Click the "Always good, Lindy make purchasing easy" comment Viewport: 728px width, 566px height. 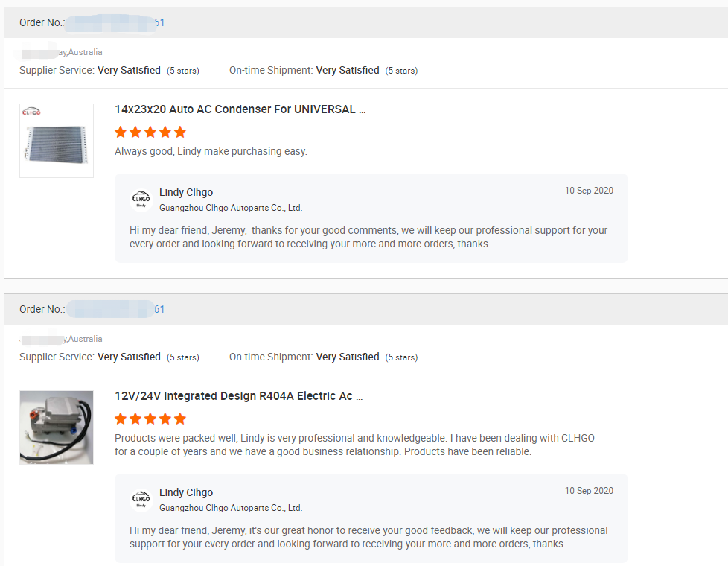(x=211, y=152)
